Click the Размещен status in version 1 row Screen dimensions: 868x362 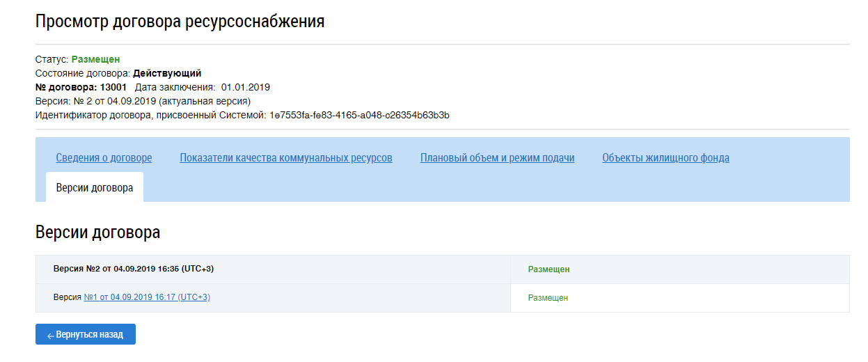(548, 298)
